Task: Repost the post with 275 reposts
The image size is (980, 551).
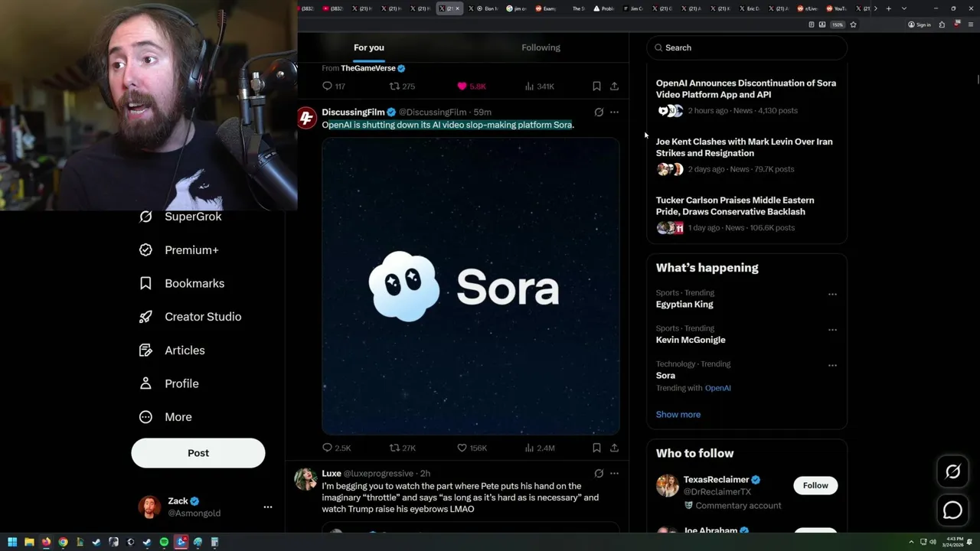Action: (x=403, y=86)
